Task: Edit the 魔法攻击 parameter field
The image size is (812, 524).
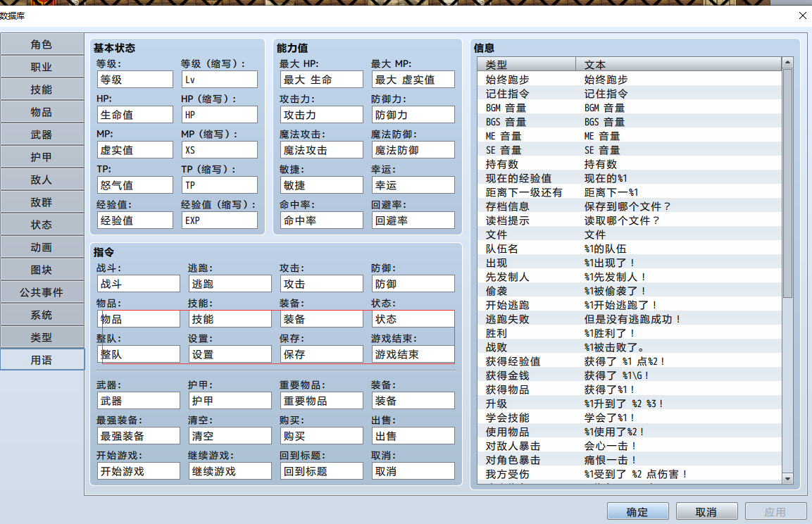Action: pyautogui.click(x=321, y=149)
